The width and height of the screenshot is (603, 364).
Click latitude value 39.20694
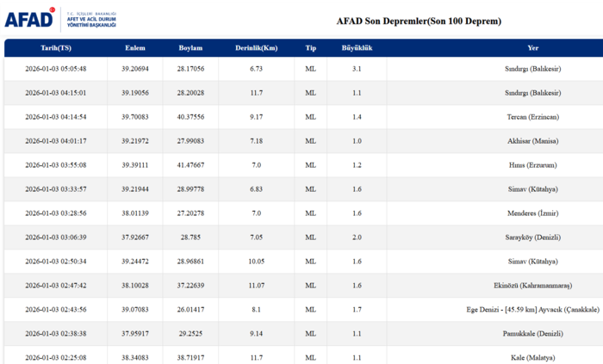[135, 69]
